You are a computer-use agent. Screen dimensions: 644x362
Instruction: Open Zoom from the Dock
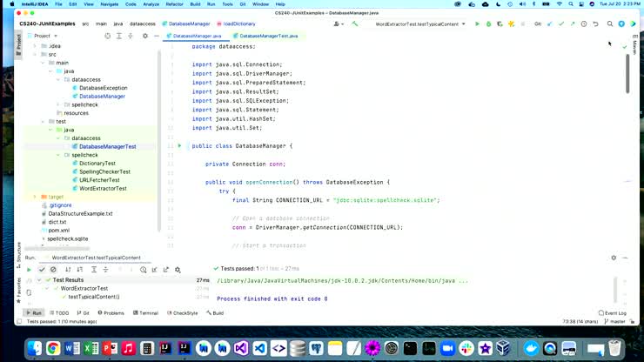(x=447, y=348)
